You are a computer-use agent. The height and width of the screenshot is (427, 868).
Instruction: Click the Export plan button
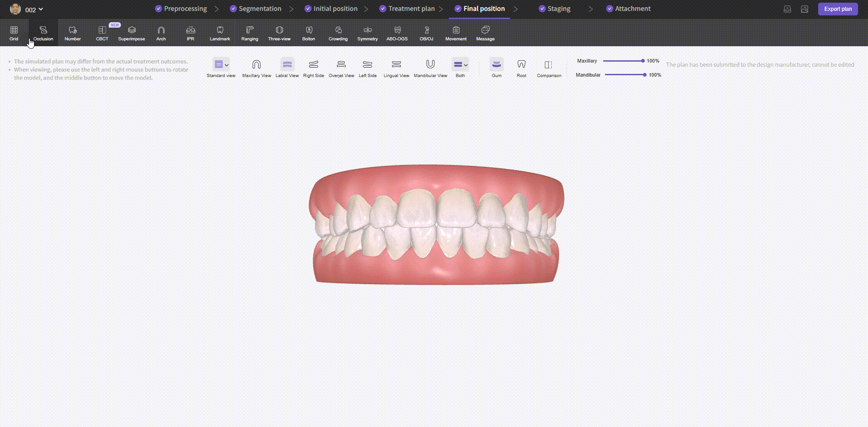(x=838, y=9)
